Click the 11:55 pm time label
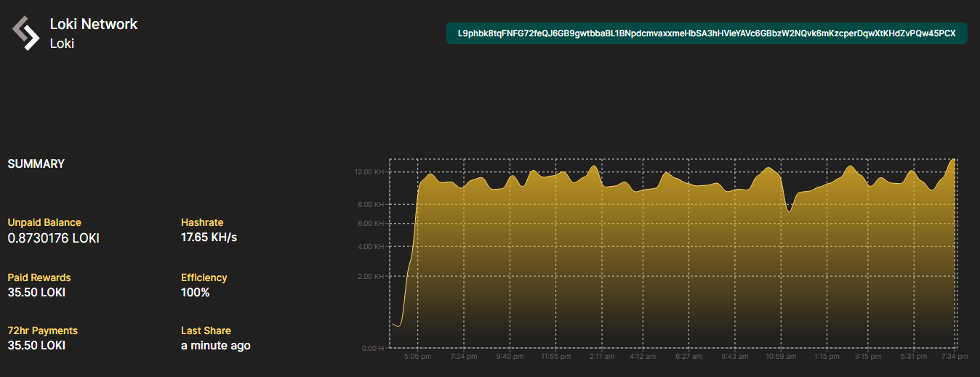The image size is (980, 377). tap(555, 357)
